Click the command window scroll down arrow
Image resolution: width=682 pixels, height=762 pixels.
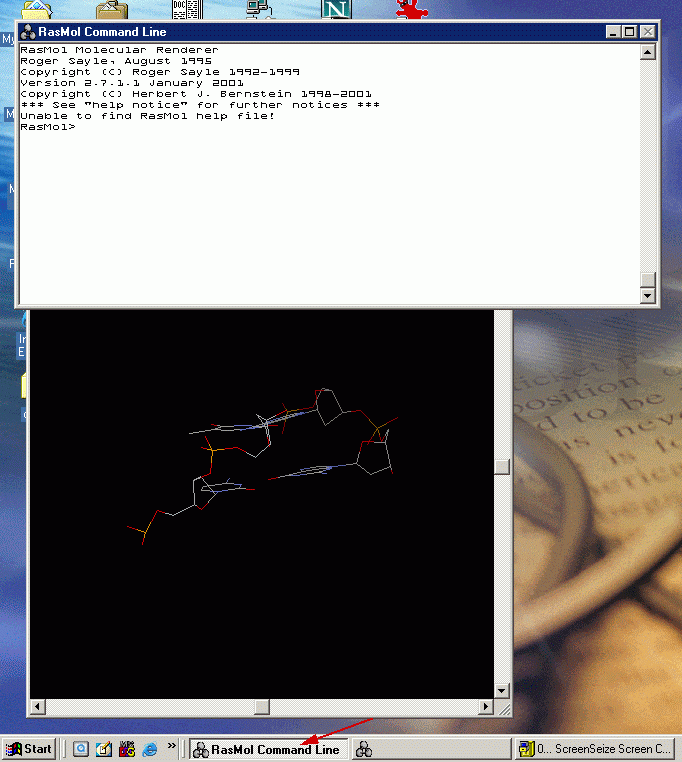click(x=647, y=295)
